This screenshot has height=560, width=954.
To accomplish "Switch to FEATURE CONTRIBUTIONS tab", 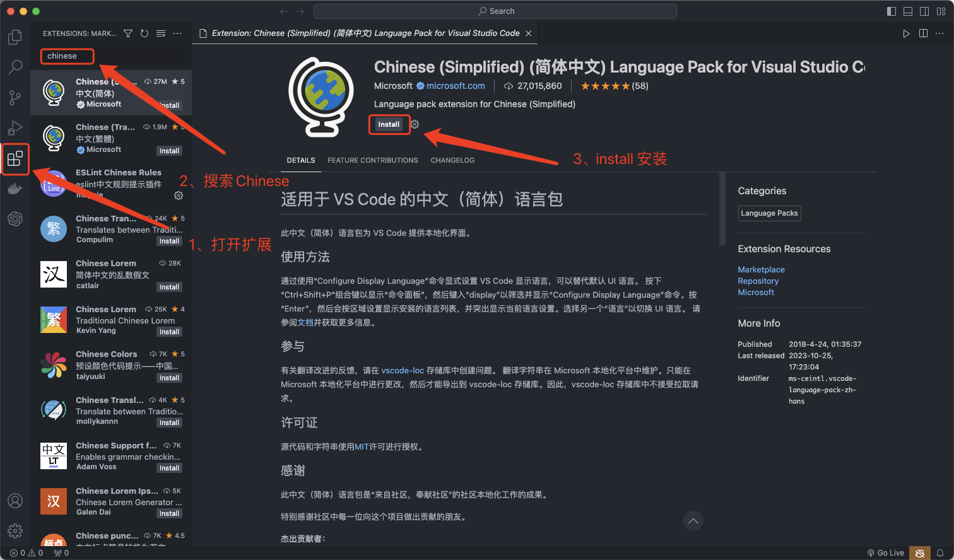I will pyautogui.click(x=373, y=160).
